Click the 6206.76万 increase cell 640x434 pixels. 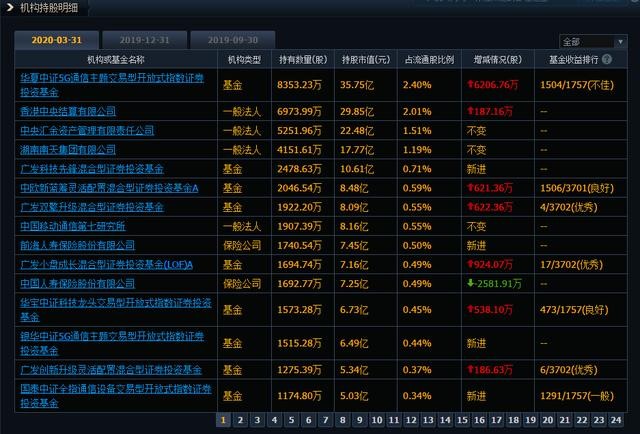pos(493,85)
